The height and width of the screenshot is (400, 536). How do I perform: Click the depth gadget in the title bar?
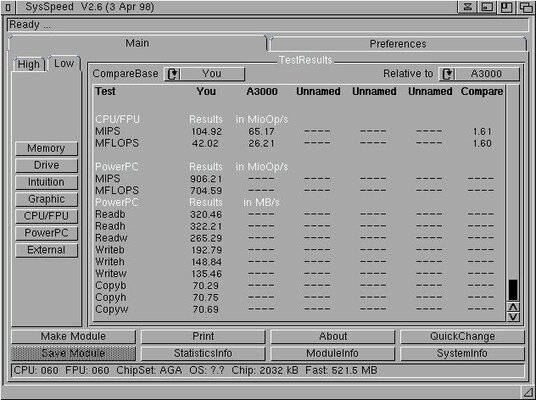(x=525, y=7)
